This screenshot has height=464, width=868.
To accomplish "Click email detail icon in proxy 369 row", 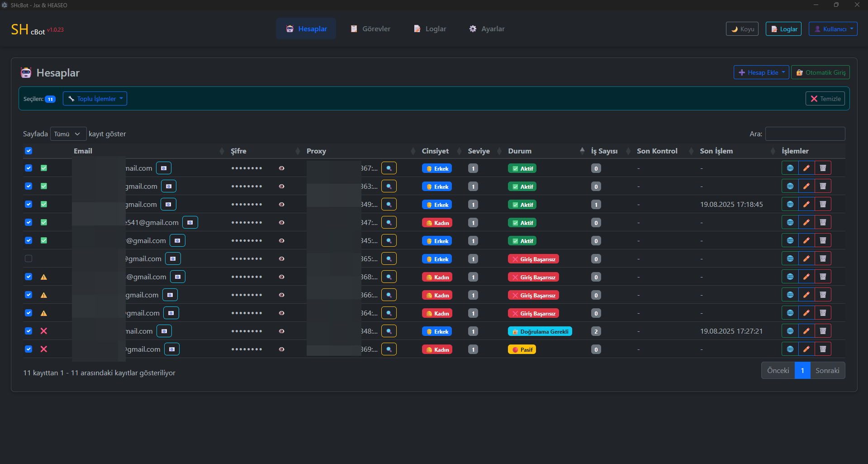I will 172,349.
